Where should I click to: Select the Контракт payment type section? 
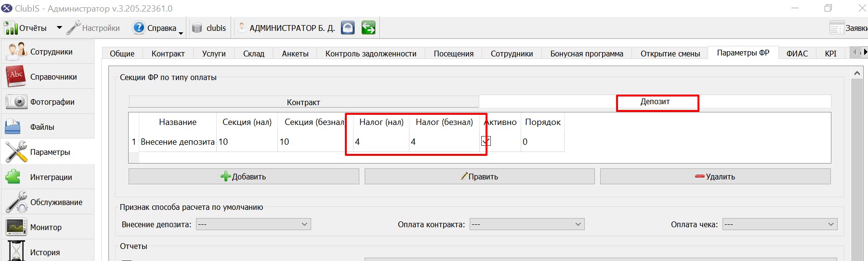[x=303, y=102]
